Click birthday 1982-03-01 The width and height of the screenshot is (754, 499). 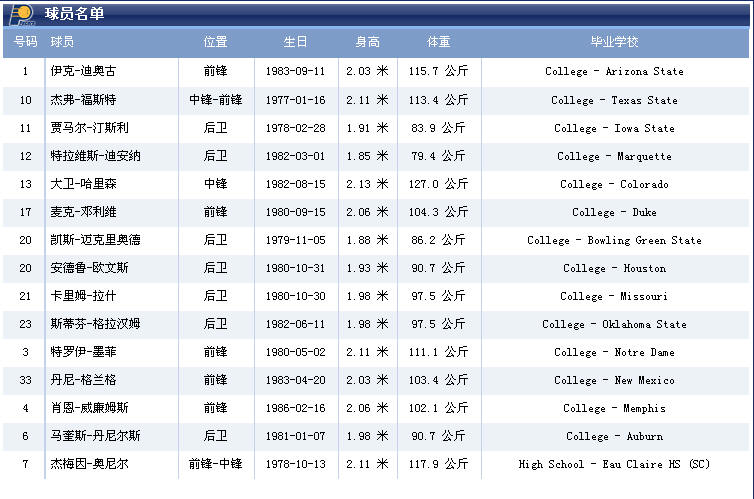click(295, 156)
